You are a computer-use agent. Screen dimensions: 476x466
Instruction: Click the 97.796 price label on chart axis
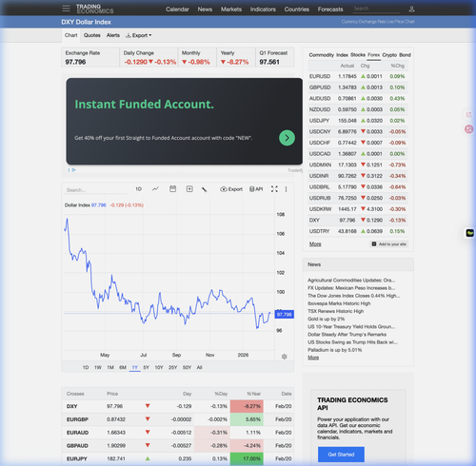click(x=284, y=314)
